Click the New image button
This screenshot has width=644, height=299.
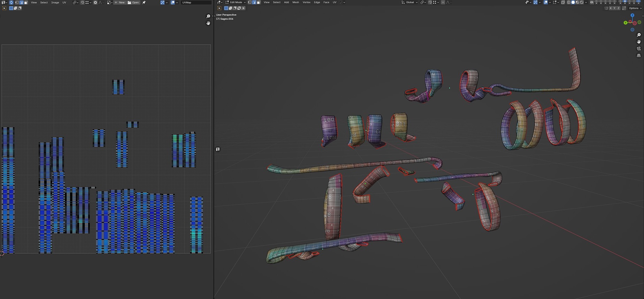coord(120,2)
